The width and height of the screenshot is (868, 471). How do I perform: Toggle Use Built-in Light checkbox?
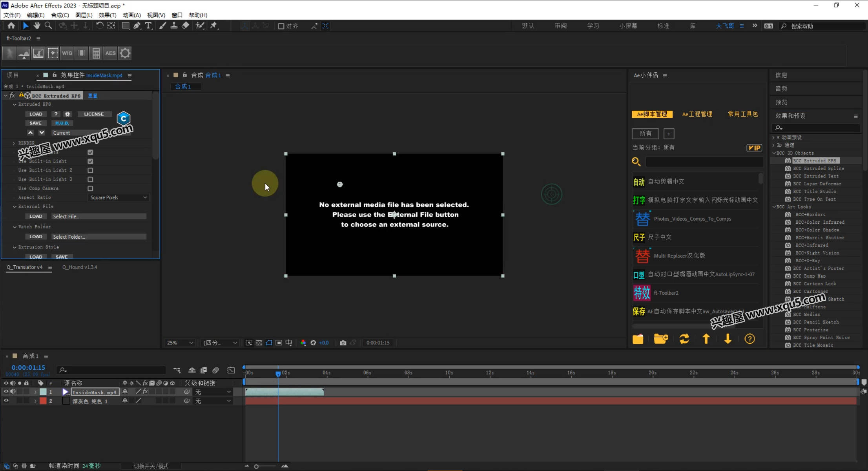click(x=90, y=161)
